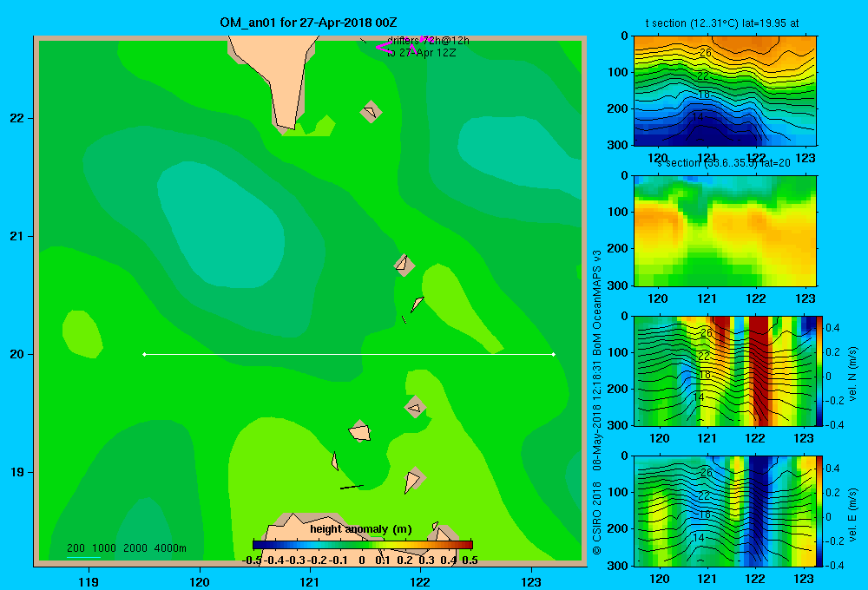Open the eastward velocity section panel
This screenshot has height=590, width=868.
pyautogui.click(x=725, y=510)
